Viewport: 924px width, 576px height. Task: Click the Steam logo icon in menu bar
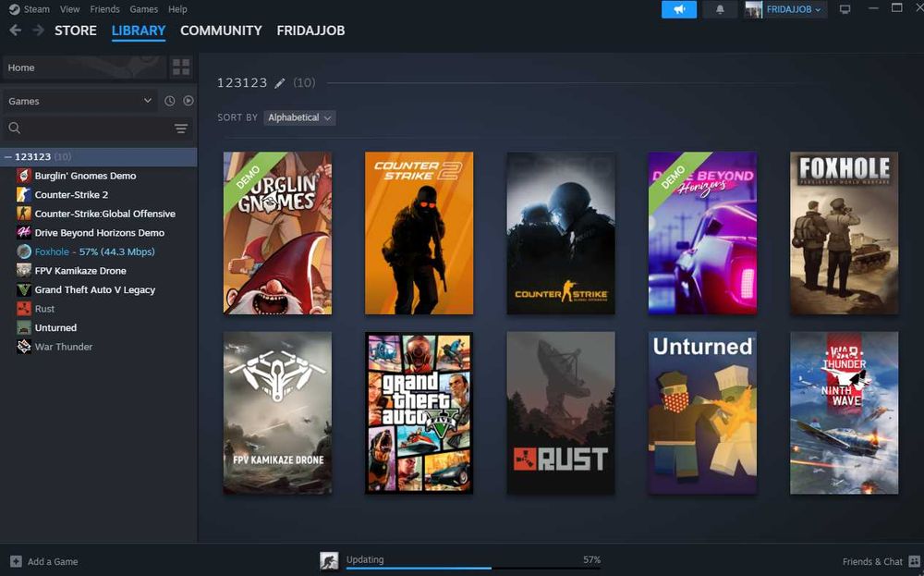tap(14, 9)
